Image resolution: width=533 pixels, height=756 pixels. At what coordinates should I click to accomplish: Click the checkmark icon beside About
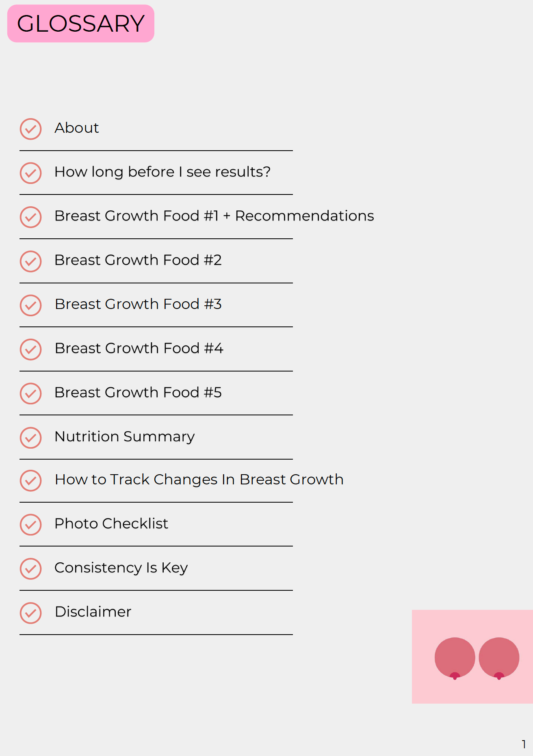tap(31, 129)
